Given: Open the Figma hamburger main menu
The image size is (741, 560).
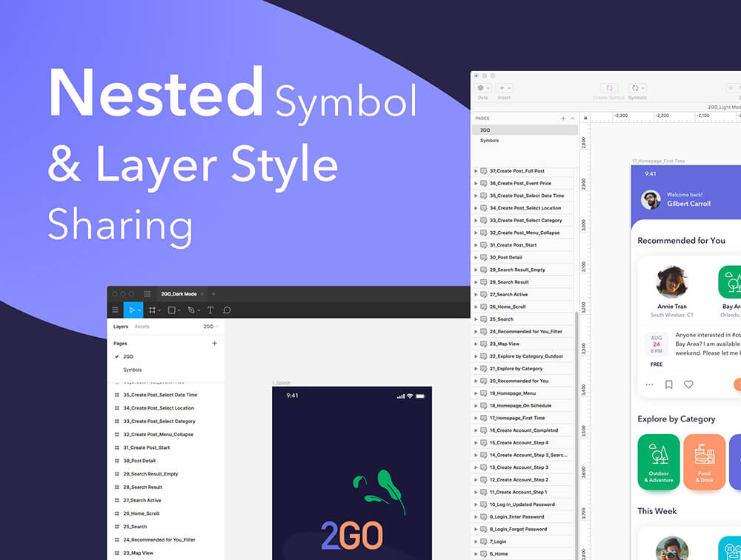Looking at the screenshot, I should click(x=115, y=310).
